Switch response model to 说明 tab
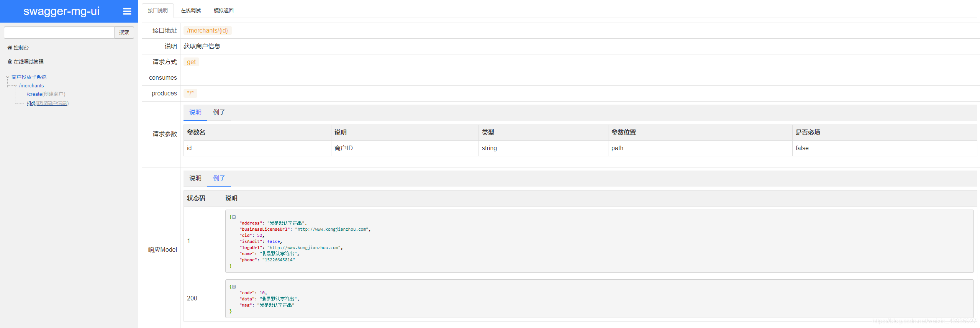The width and height of the screenshot is (980, 328). tap(195, 178)
